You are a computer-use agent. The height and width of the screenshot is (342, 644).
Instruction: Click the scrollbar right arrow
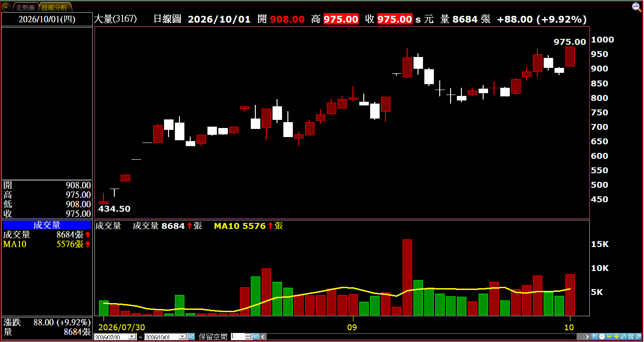[588, 337]
